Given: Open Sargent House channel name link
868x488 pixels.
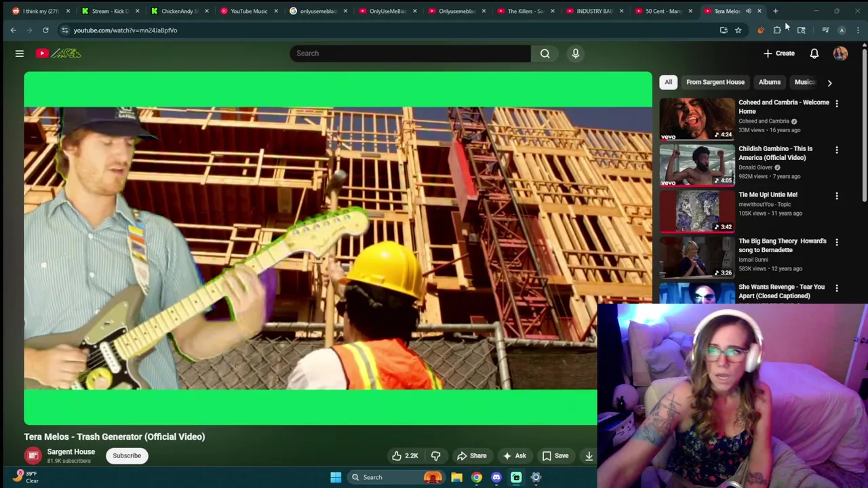Looking at the screenshot, I should [71, 452].
